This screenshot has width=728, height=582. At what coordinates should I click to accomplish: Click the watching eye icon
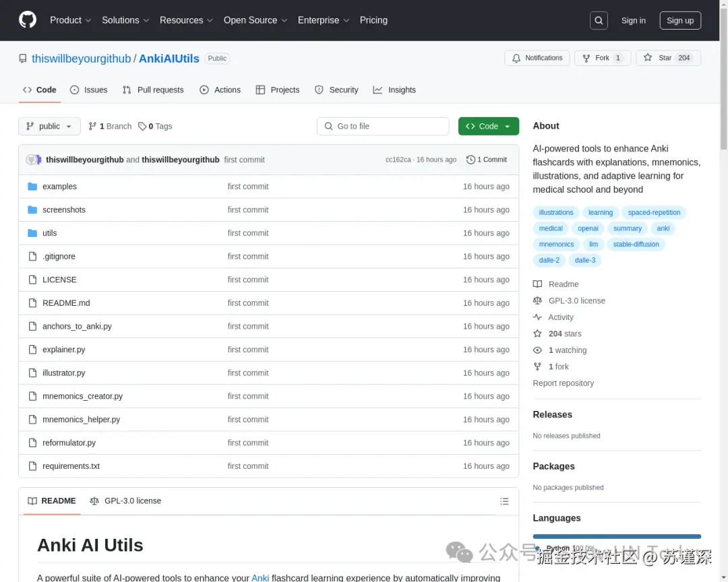pyautogui.click(x=537, y=350)
